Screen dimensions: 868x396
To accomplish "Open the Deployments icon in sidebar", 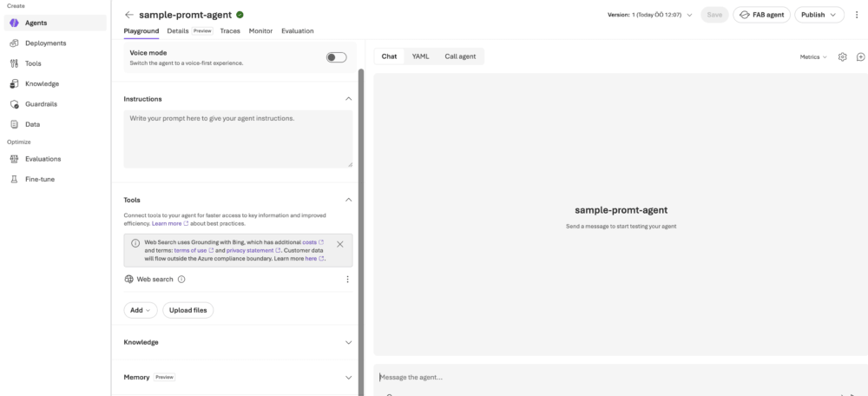I will (x=15, y=43).
